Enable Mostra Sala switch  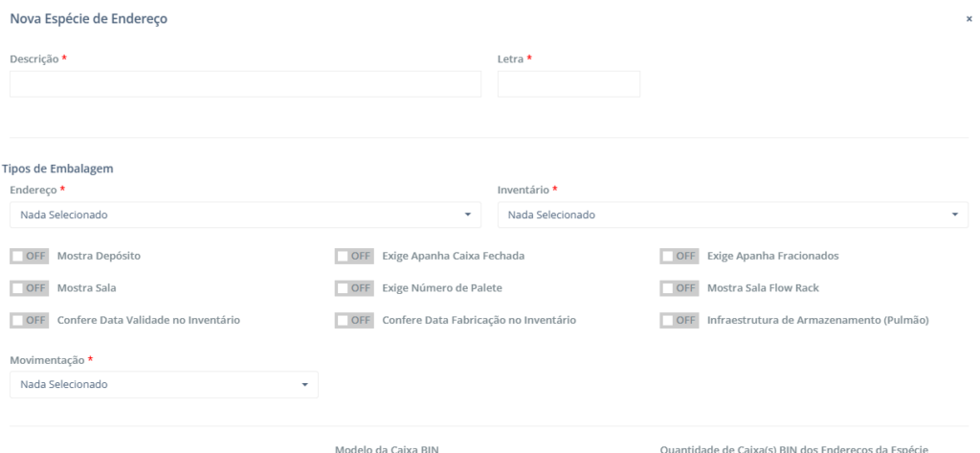[x=29, y=287]
